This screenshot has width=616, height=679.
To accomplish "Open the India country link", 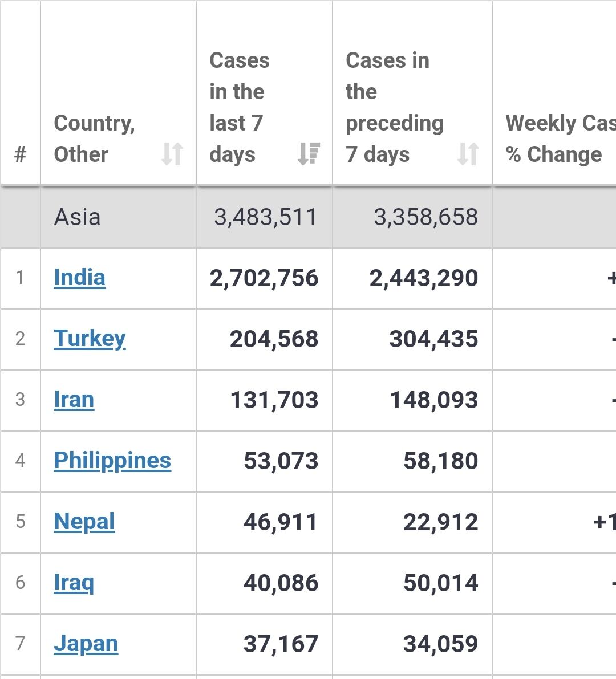I will (79, 278).
